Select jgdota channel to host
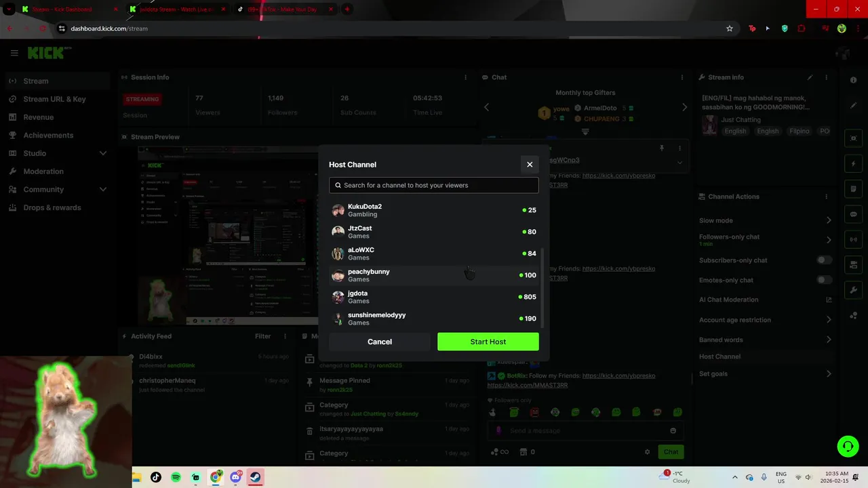The height and width of the screenshot is (488, 868). click(x=434, y=297)
